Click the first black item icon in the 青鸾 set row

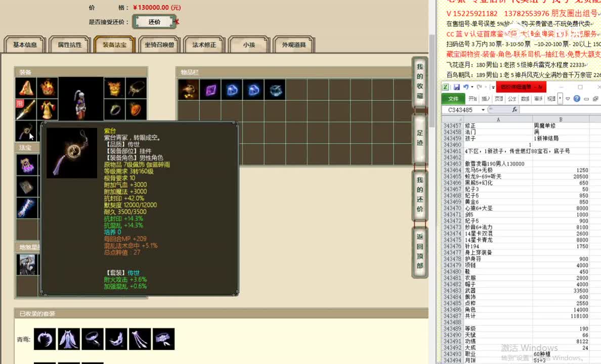click(45, 339)
